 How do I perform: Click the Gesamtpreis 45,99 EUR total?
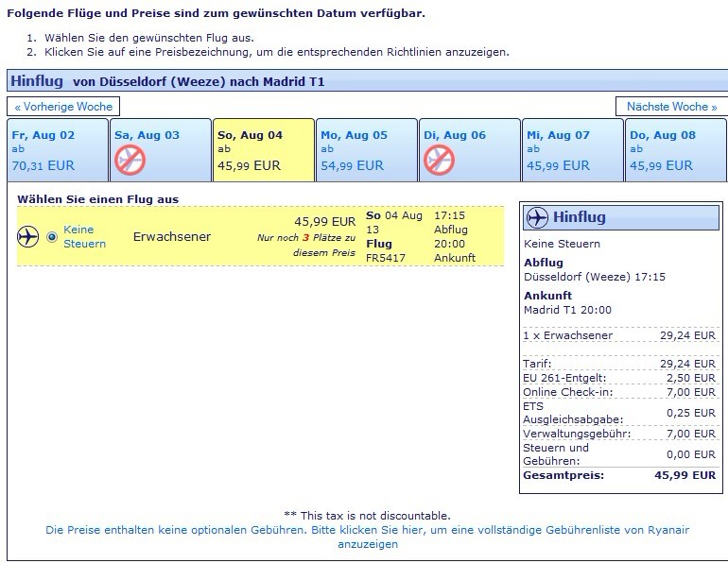619,475
